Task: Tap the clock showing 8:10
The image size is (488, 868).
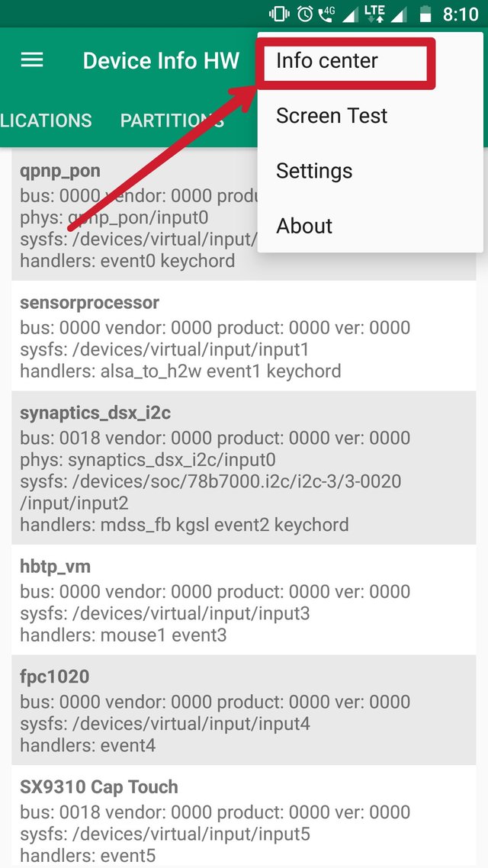Action: pos(461,14)
